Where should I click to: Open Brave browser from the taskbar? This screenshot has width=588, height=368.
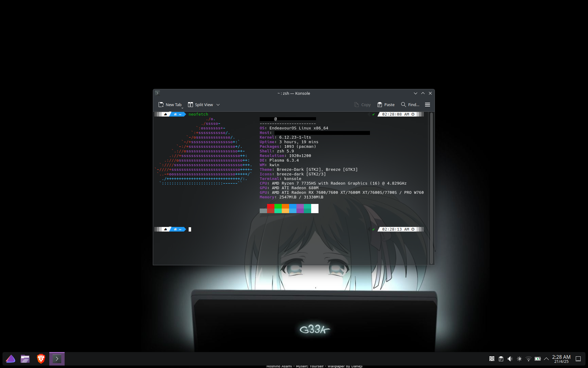click(41, 359)
